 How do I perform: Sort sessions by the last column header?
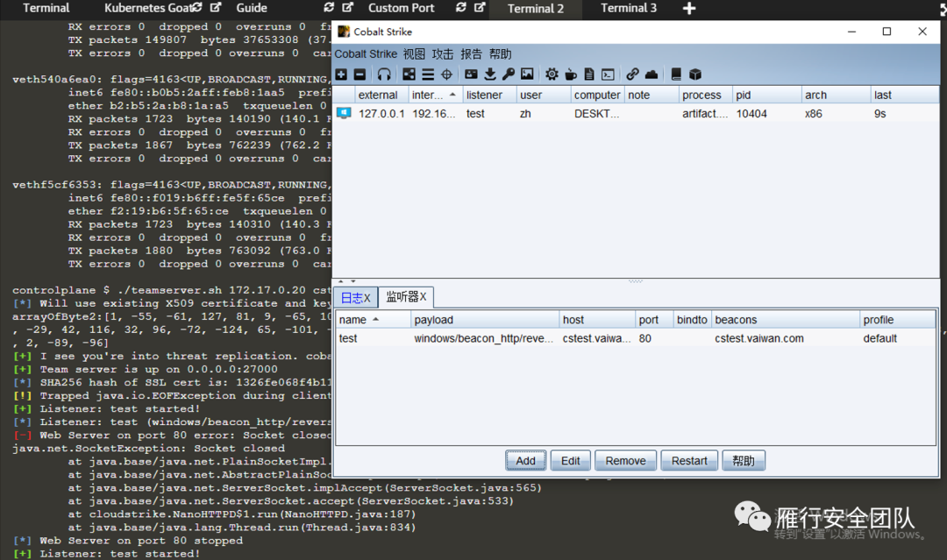pos(903,95)
